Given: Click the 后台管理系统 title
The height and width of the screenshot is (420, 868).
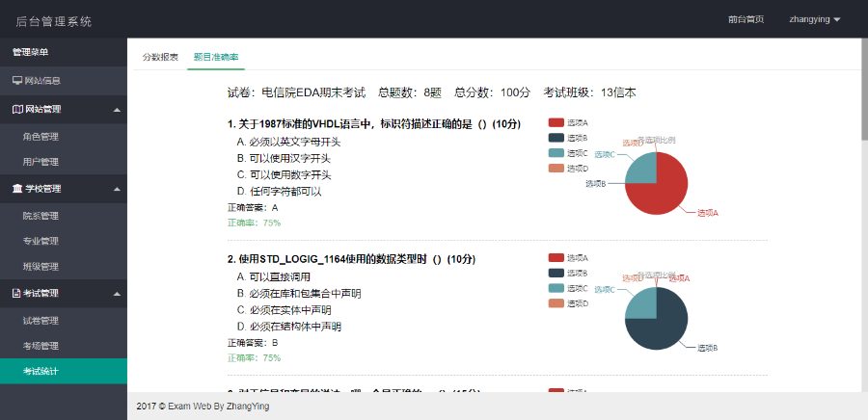Looking at the screenshot, I should coord(54,21).
